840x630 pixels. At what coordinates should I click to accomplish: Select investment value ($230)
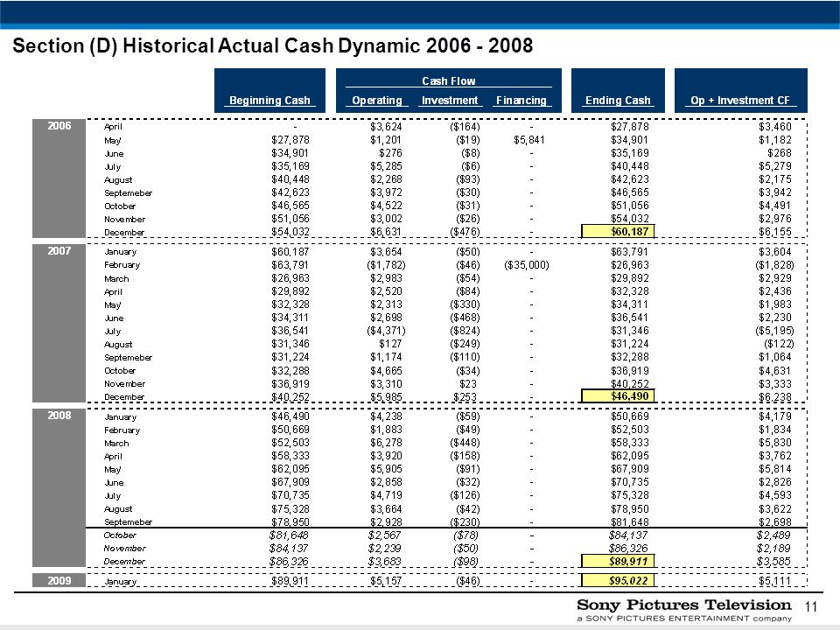(x=465, y=521)
